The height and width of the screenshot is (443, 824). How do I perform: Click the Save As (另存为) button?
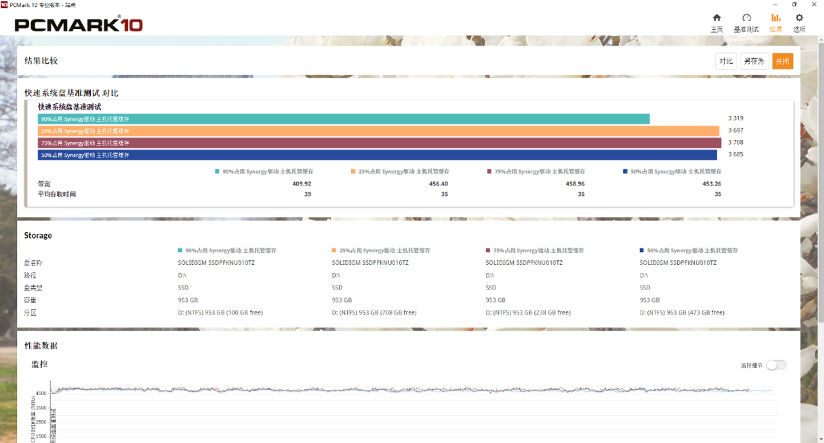(754, 61)
